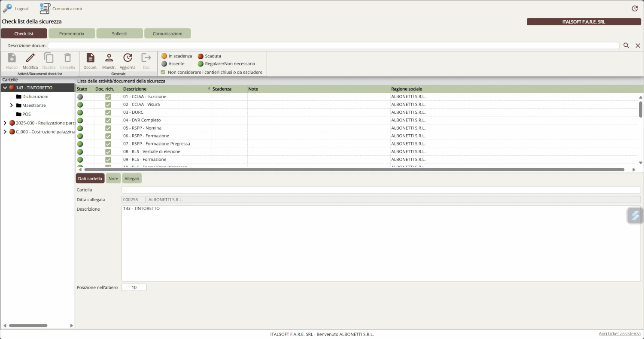The height and width of the screenshot is (339, 644).
Task: Open the Maestr. workers icon
Action: (109, 58)
